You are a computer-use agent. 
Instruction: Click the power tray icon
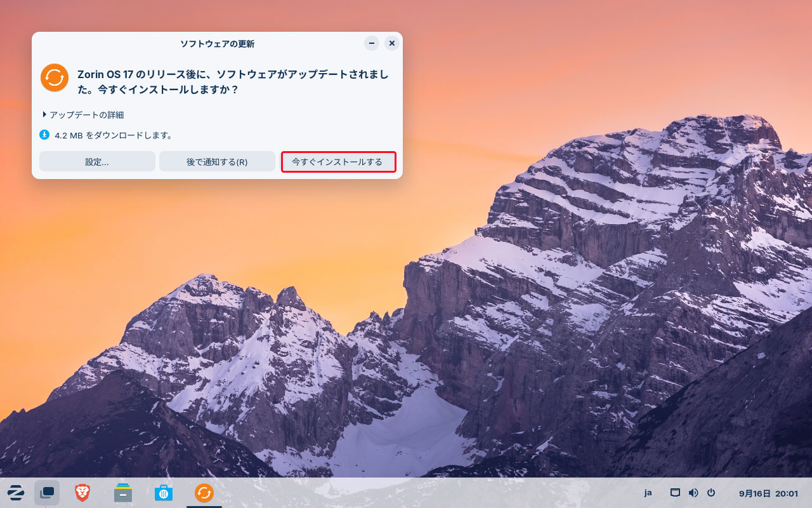pyautogui.click(x=711, y=493)
